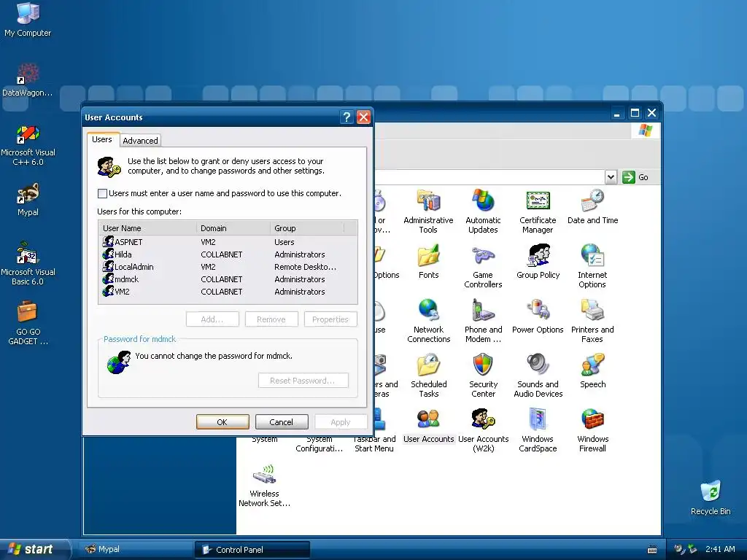Open Printers and Faxes icon
This screenshot has width=747, height=560.
(x=592, y=321)
